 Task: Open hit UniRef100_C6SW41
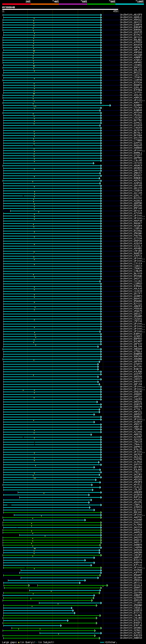(x=131, y=65)
